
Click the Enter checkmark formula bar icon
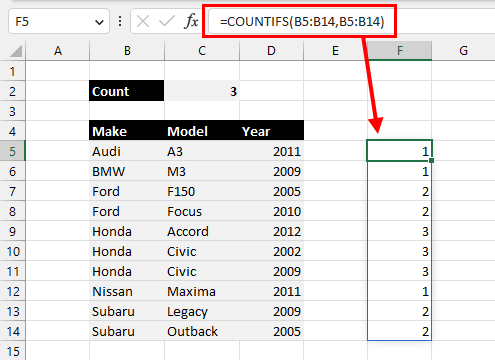167,22
